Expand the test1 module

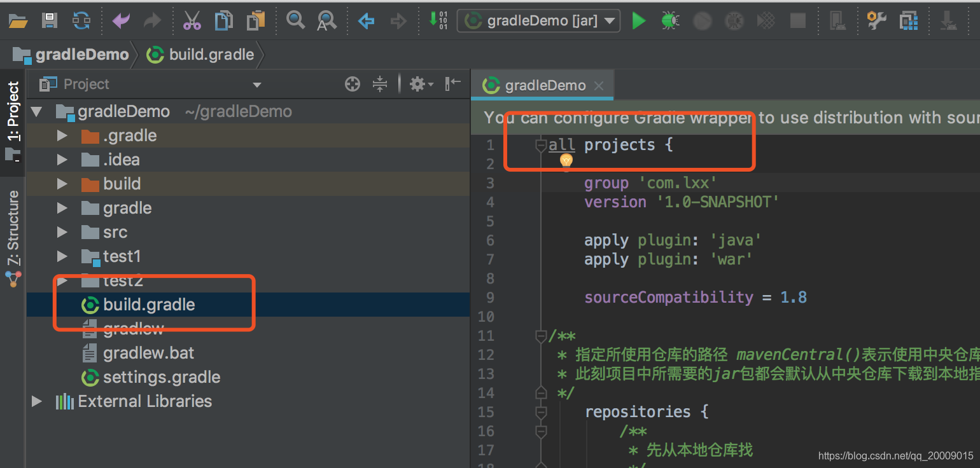(62, 257)
